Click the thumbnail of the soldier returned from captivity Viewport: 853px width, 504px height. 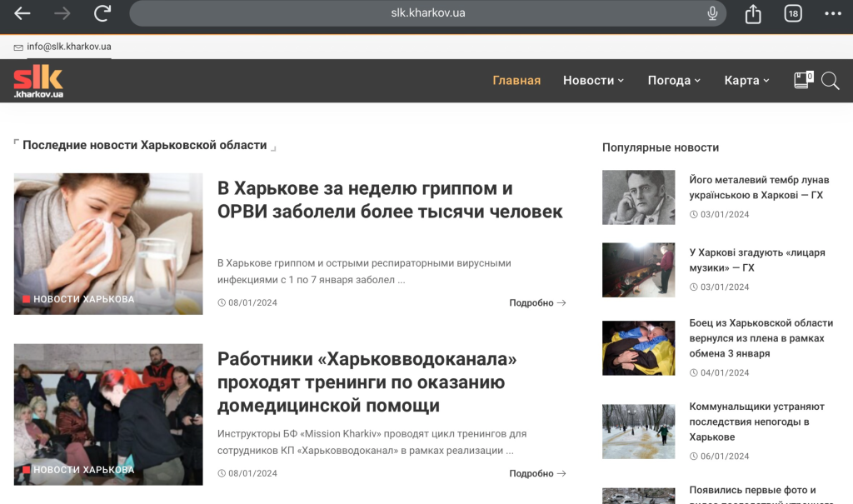pos(638,348)
